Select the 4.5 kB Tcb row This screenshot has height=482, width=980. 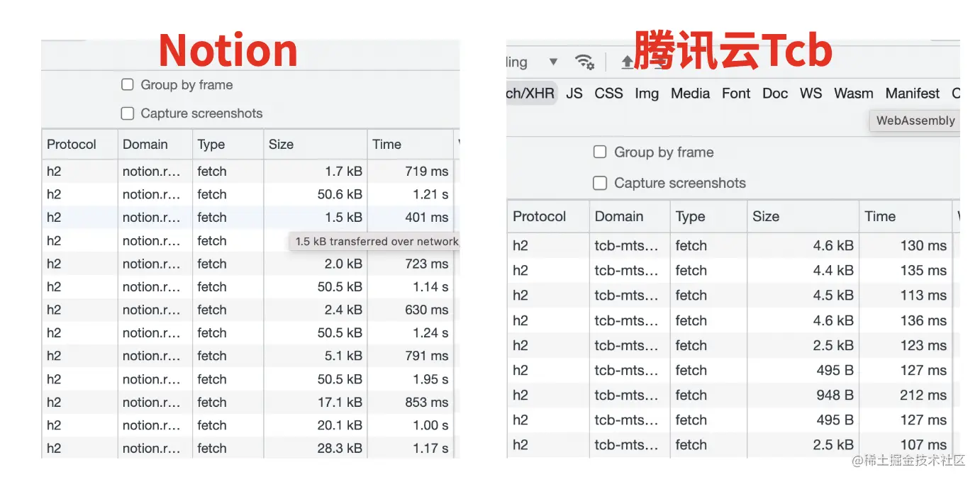pos(733,295)
